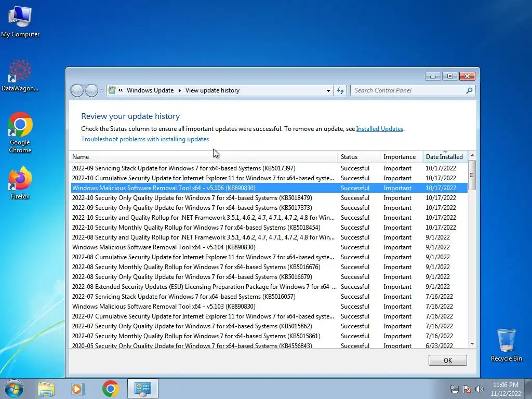Sort by the Importance column header
Screen dimensions: 532x399
pyautogui.click(x=402, y=157)
